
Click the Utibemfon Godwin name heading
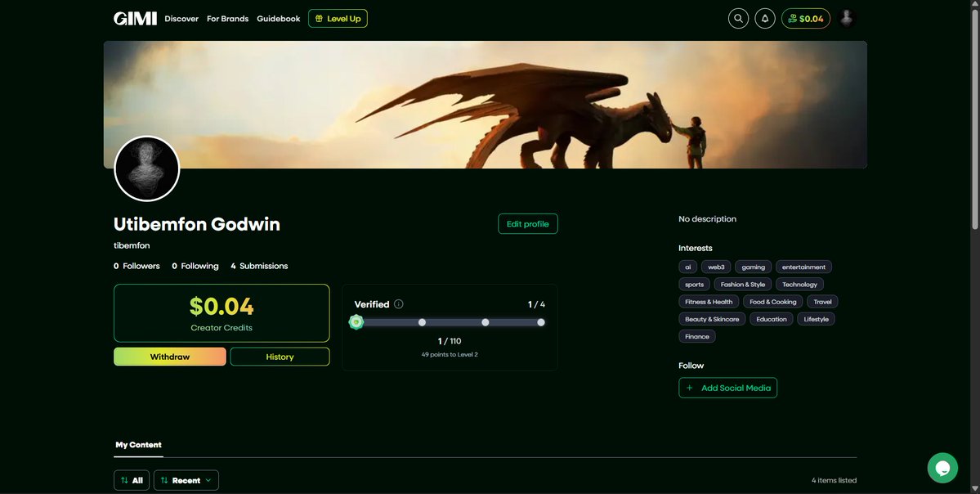tap(197, 224)
